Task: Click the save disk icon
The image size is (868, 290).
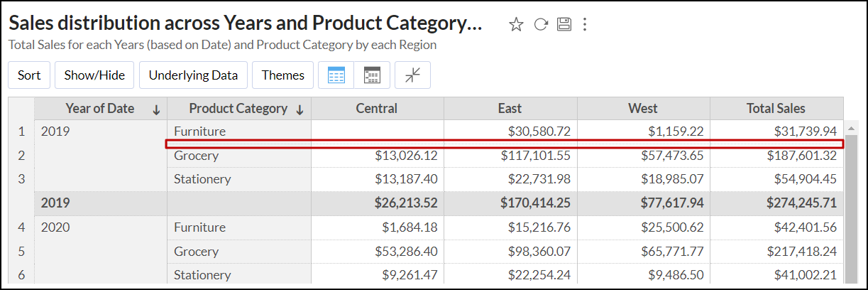Action: pos(564,25)
